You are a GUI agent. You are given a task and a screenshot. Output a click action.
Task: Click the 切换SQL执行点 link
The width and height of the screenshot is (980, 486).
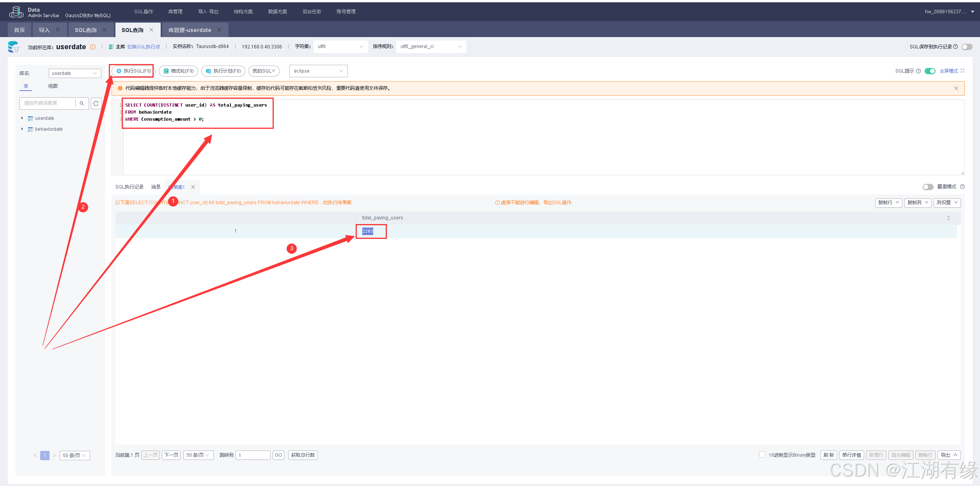pyautogui.click(x=144, y=47)
